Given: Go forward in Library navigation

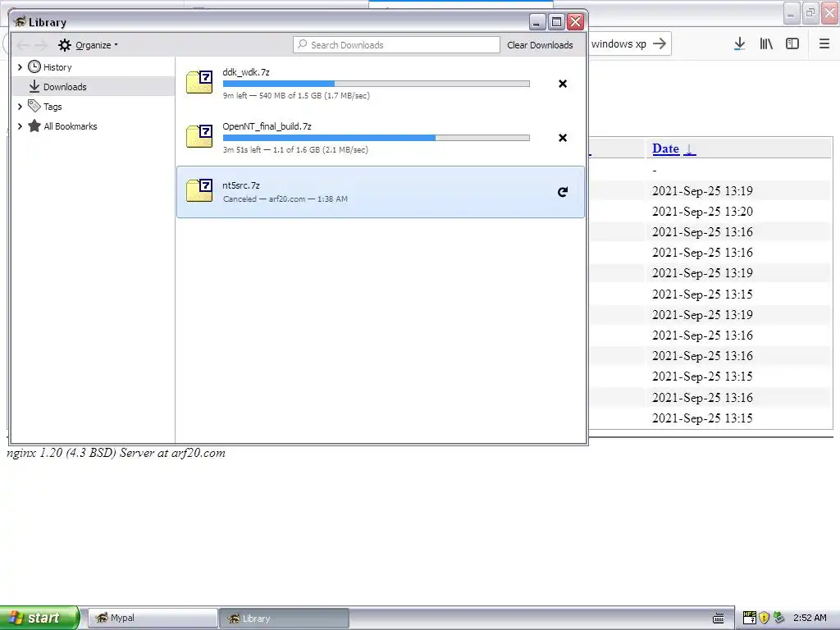Looking at the screenshot, I should pyautogui.click(x=41, y=45).
